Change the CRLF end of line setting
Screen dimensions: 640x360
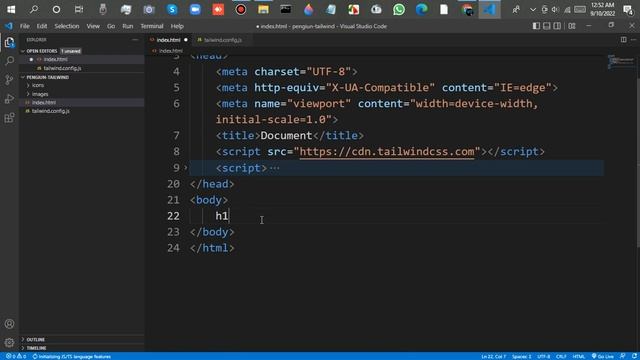561,356
